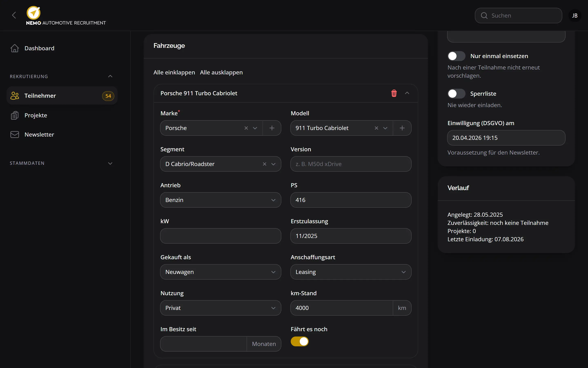The height and width of the screenshot is (368, 588).
Task: Click the empty kW input field
Action: (x=221, y=236)
